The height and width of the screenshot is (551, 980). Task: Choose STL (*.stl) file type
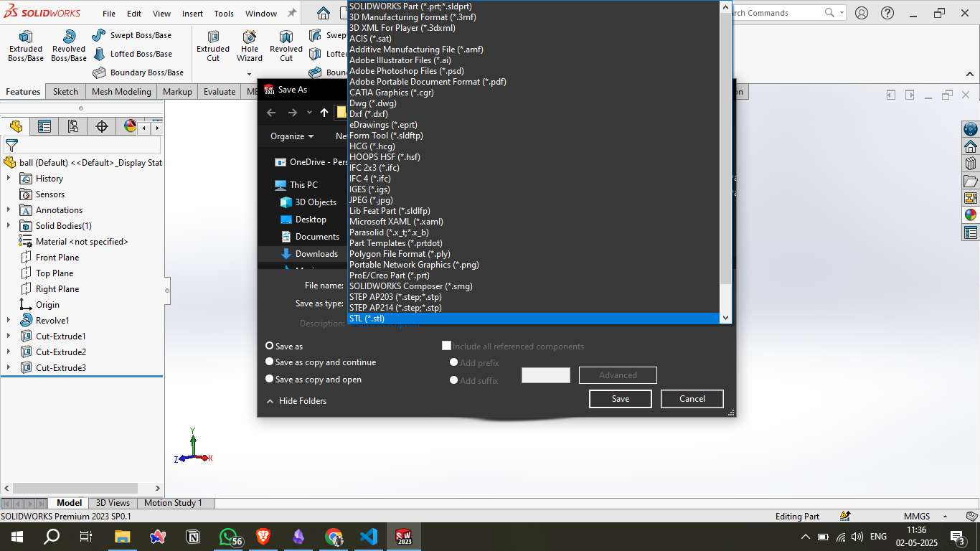pos(534,319)
